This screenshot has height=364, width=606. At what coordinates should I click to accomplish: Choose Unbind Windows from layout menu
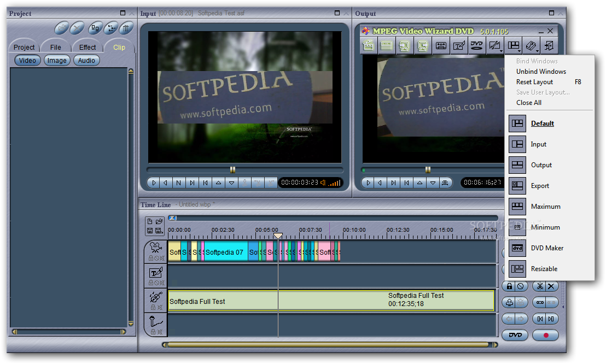click(x=541, y=72)
